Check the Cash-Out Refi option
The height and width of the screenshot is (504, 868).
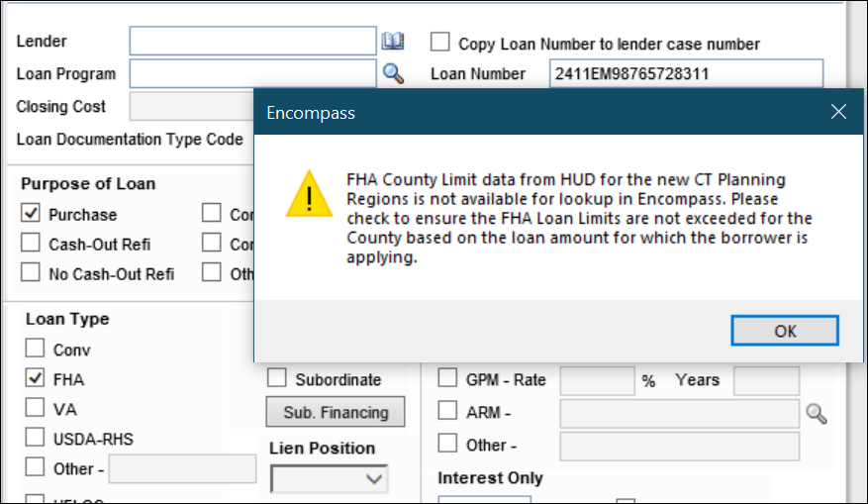31,243
